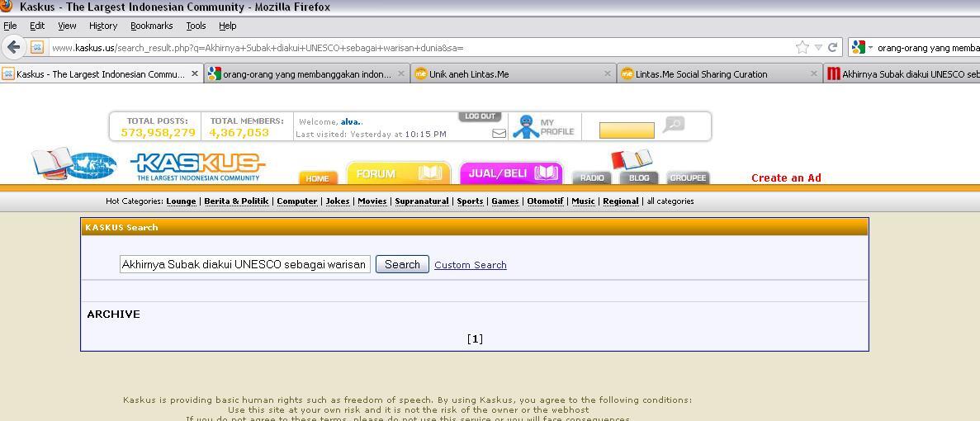Click the yellow header search field

[627, 130]
